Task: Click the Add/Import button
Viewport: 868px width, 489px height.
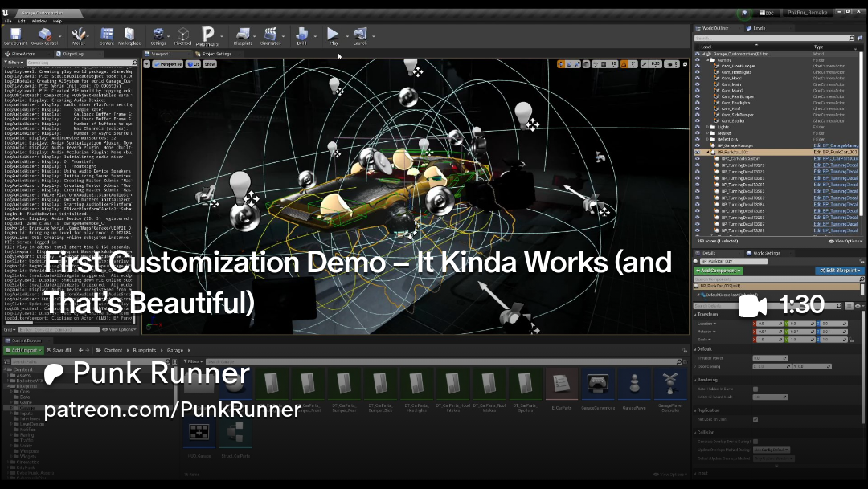Action: click(24, 350)
